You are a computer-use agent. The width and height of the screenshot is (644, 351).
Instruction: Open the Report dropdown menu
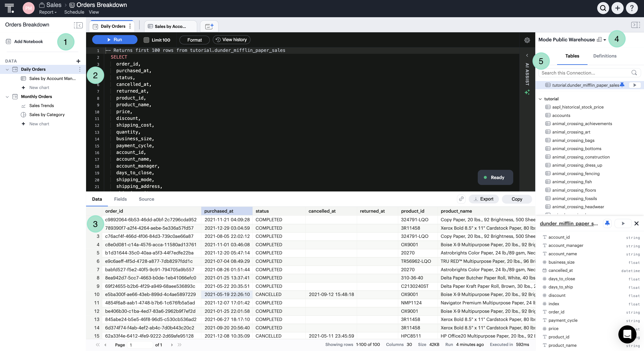pyautogui.click(x=48, y=12)
